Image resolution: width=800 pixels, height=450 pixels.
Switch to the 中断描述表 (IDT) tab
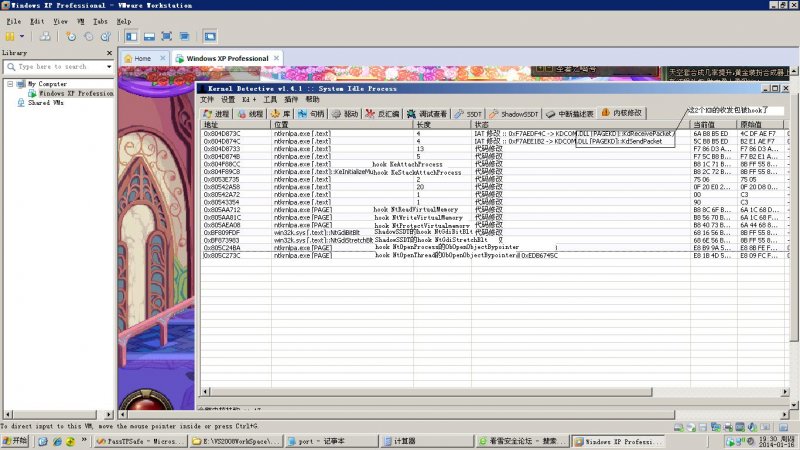pos(570,114)
